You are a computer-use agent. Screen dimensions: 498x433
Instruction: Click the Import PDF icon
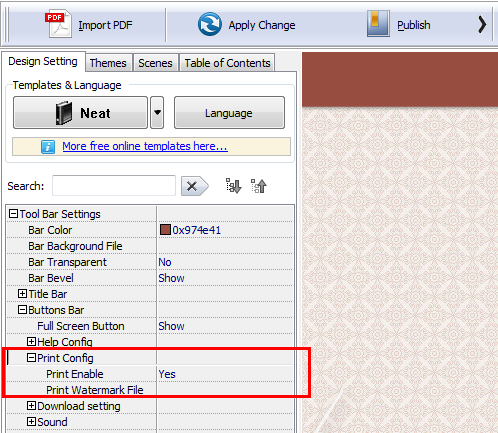pos(59,24)
